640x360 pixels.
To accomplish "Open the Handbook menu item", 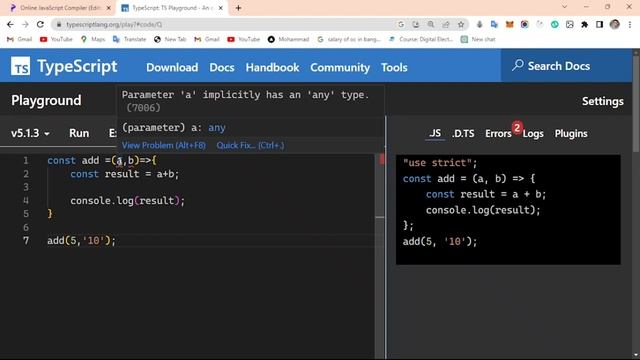I will 272,67.
